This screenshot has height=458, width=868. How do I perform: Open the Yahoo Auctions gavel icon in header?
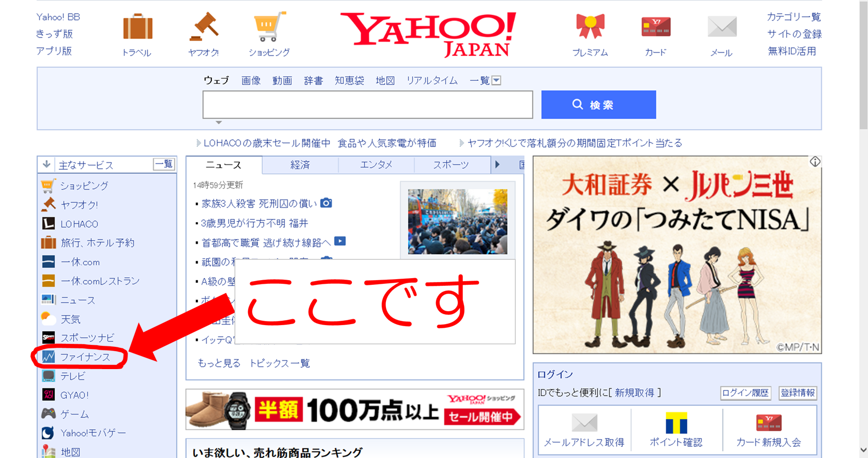(204, 26)
